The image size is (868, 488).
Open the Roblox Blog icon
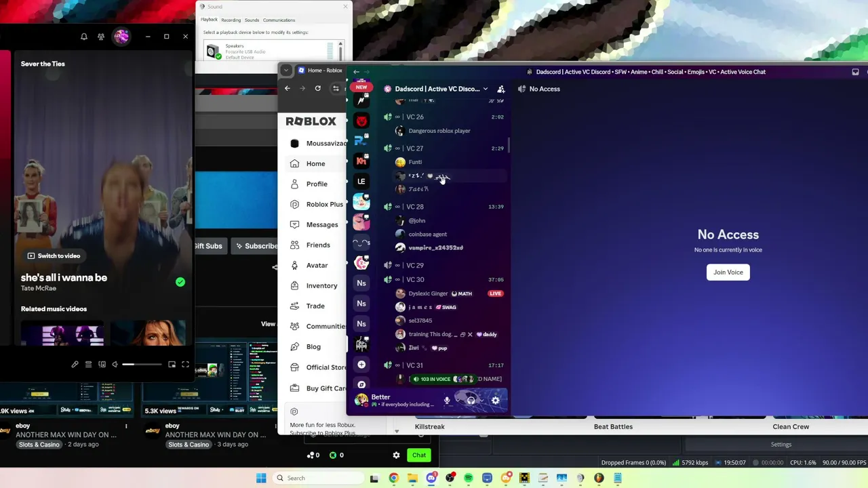coord(294,346)
